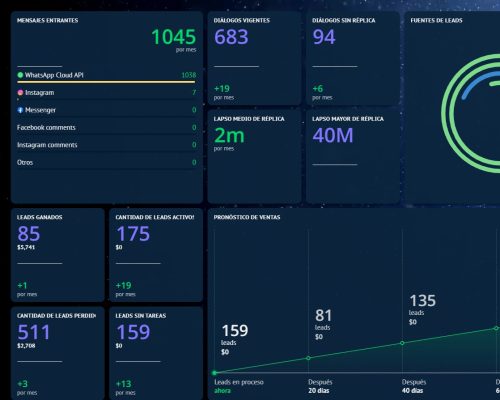Click the Instagram icon in message sources
This screenshot has height=400, width=500.
click(x=20, y=93)
